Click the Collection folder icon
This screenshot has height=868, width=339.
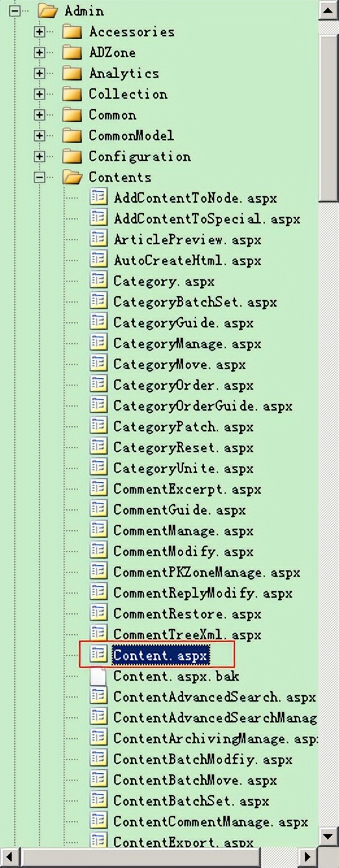point(72,94)
